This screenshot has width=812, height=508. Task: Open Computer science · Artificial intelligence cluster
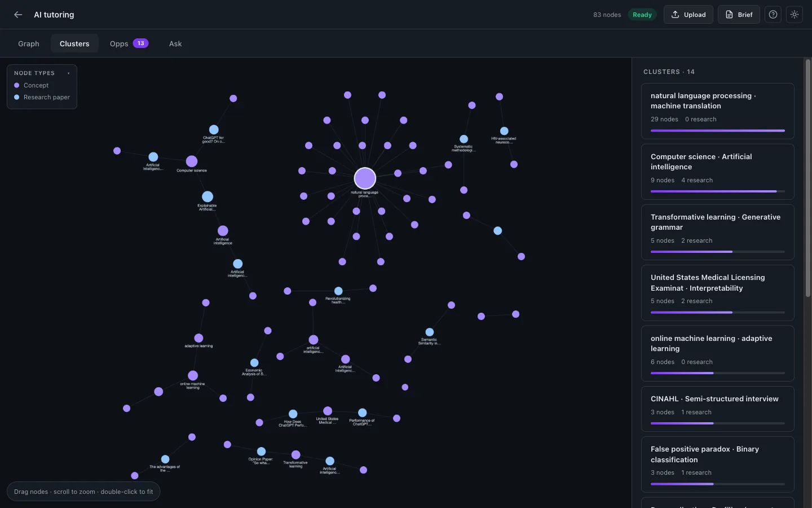717,172
